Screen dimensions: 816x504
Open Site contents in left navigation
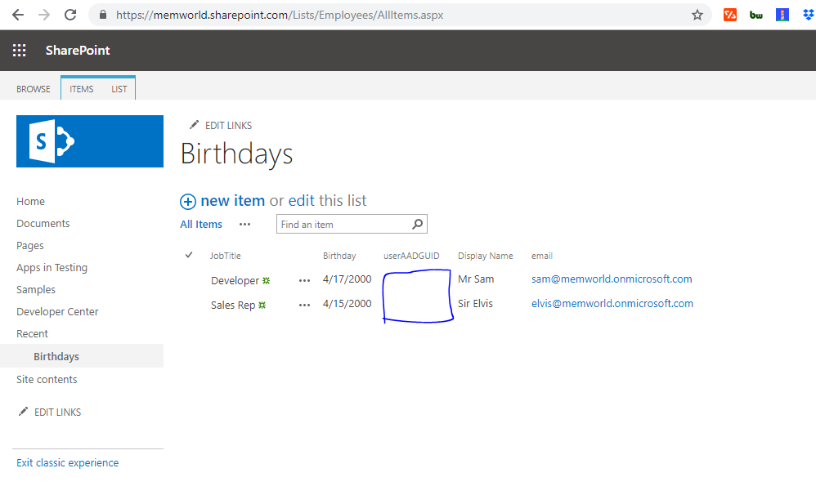click(47, 379)
